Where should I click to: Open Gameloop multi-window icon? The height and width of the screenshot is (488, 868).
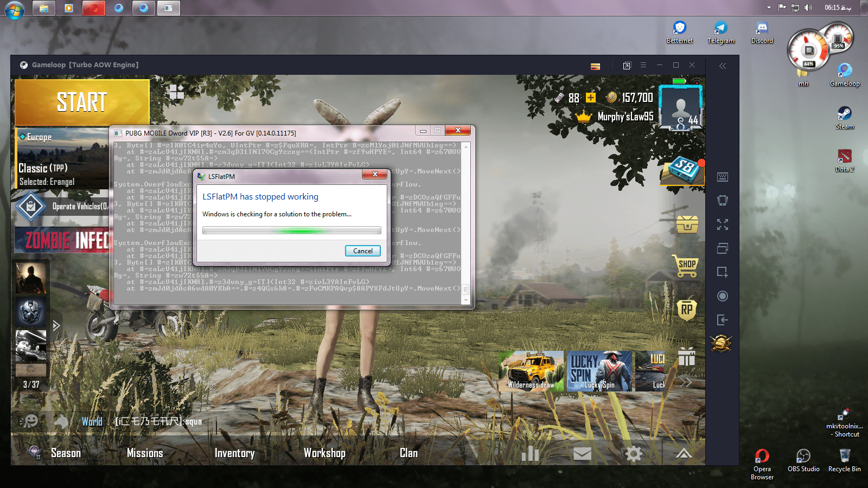722,248
